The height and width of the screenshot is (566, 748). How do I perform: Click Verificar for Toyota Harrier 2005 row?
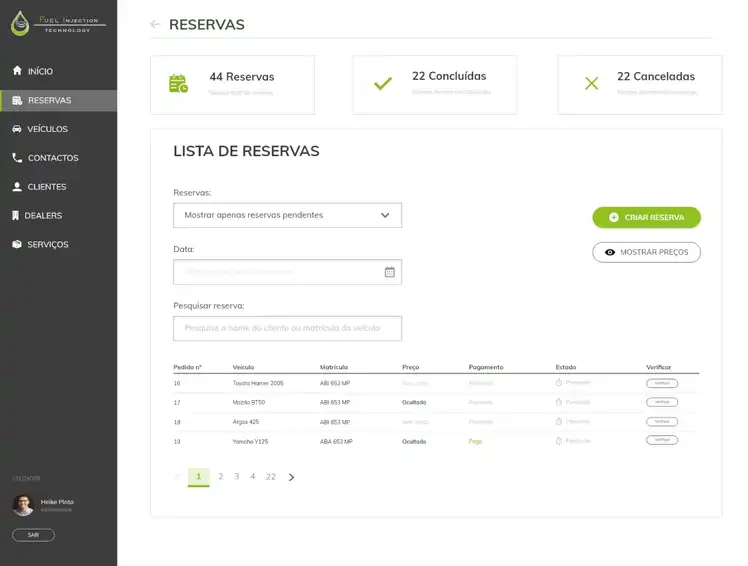coord(661,383)
